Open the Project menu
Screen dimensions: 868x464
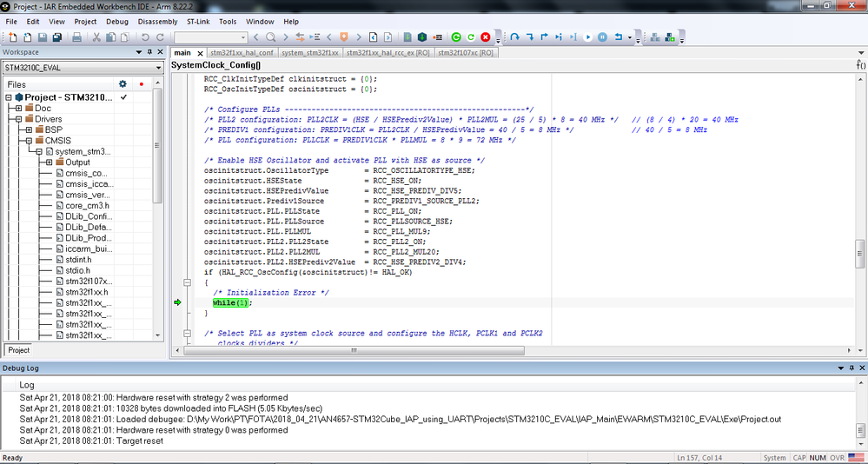click(x=85, y=22)
